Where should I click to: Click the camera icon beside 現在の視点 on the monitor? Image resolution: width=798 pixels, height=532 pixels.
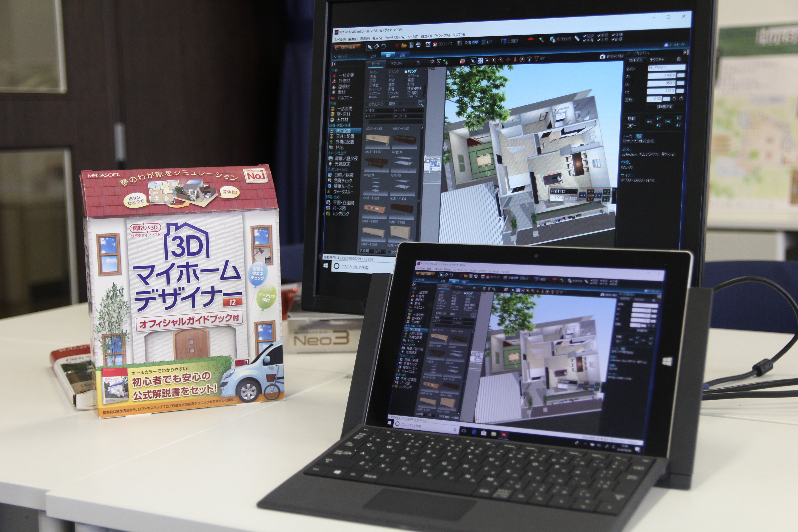pos(602,57)
